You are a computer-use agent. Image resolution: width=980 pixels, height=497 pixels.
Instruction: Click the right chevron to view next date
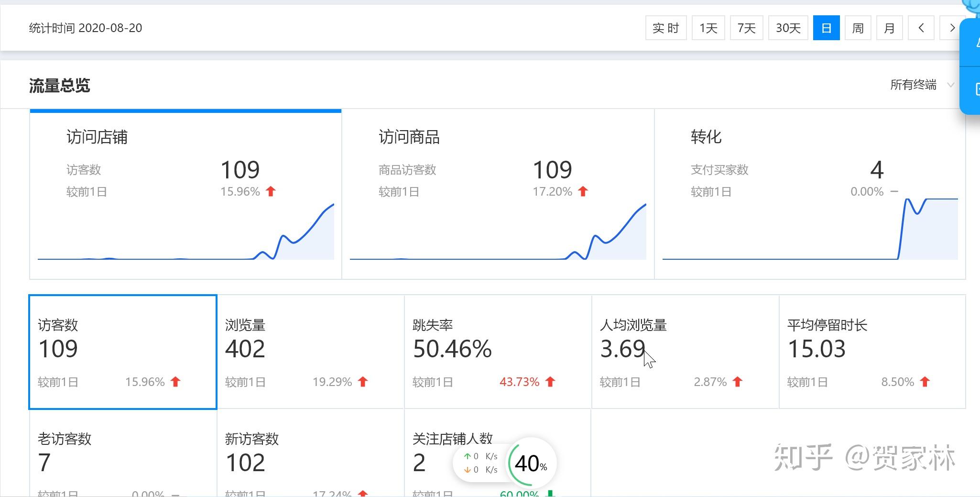(953, 28)
